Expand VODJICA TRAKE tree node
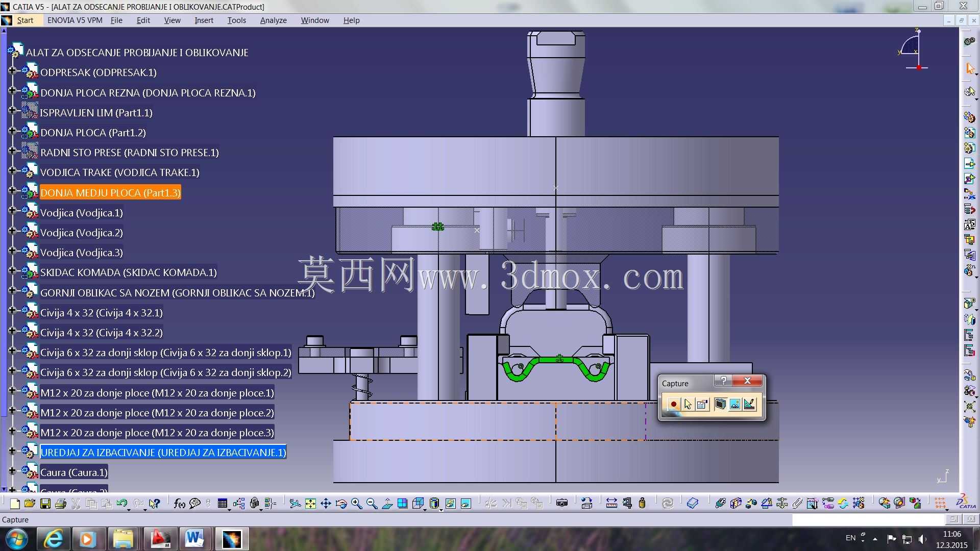Screen dimensions: 980x551 click(12, 170)
